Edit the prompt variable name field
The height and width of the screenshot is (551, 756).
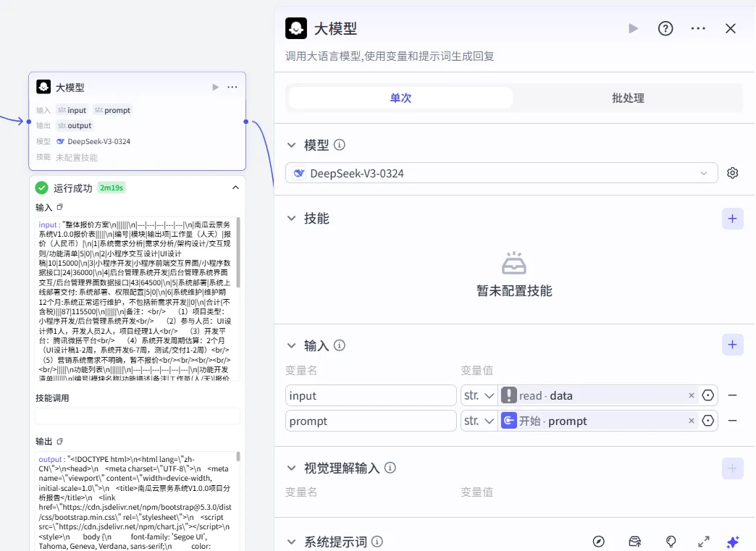[371, 421]
